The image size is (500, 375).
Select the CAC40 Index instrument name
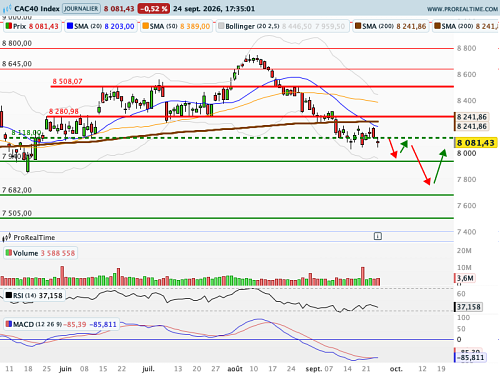pos(37,9)
